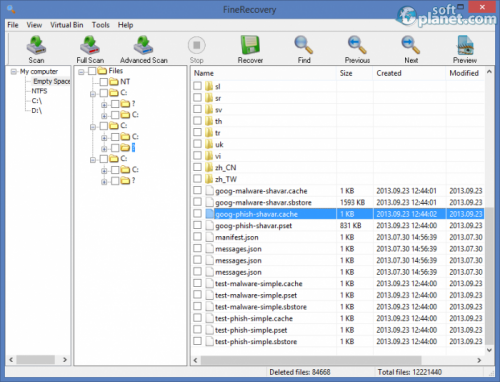Collapse the second C: folder node

point(93,127)
